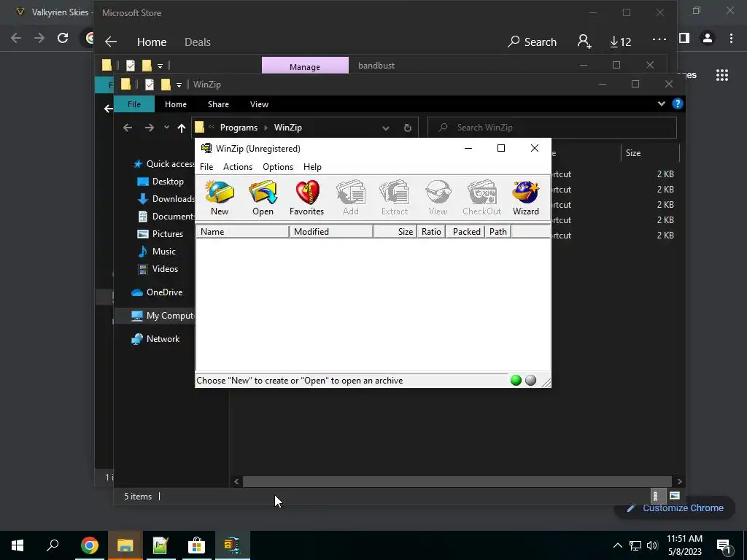Open File tab in WinZip Explorer window
The width and height of the screenshot is (747, 560).
(134, 104)
